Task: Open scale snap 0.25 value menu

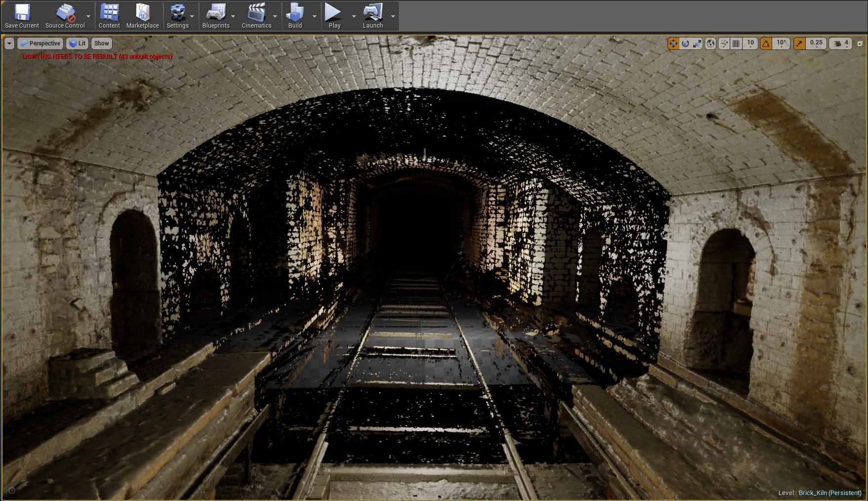Action: [x=816, y=43]
